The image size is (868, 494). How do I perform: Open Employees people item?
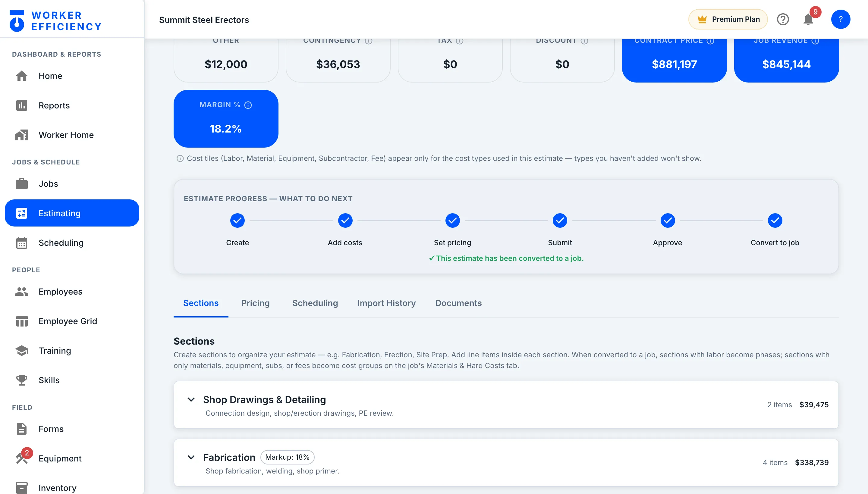coord(72,292)
